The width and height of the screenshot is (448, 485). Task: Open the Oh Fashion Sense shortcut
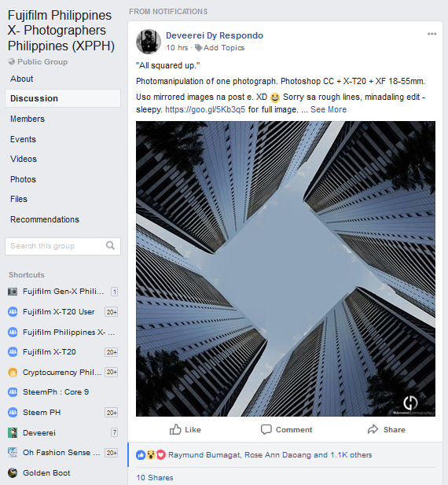61,453
